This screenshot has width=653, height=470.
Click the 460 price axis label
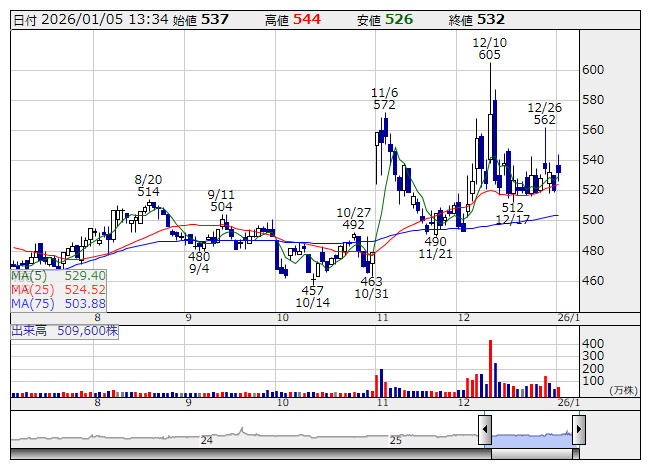pyautogui.click(x=593, y=281)
